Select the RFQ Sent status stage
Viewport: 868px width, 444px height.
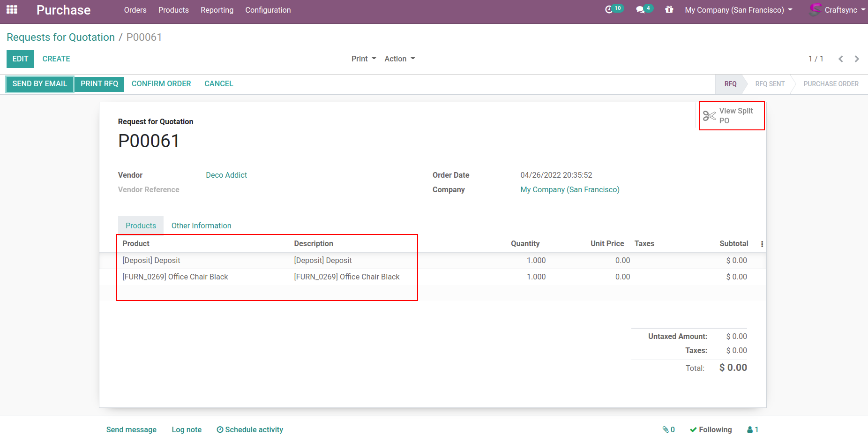[770, 84]
